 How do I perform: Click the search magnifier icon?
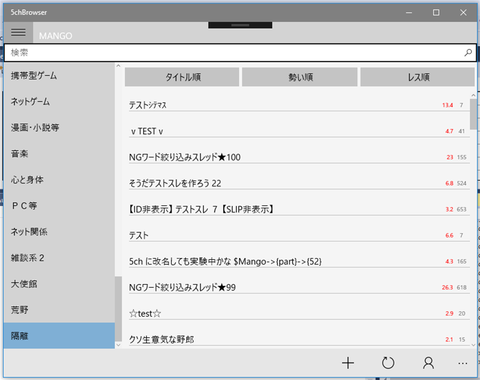click(468, 53)
